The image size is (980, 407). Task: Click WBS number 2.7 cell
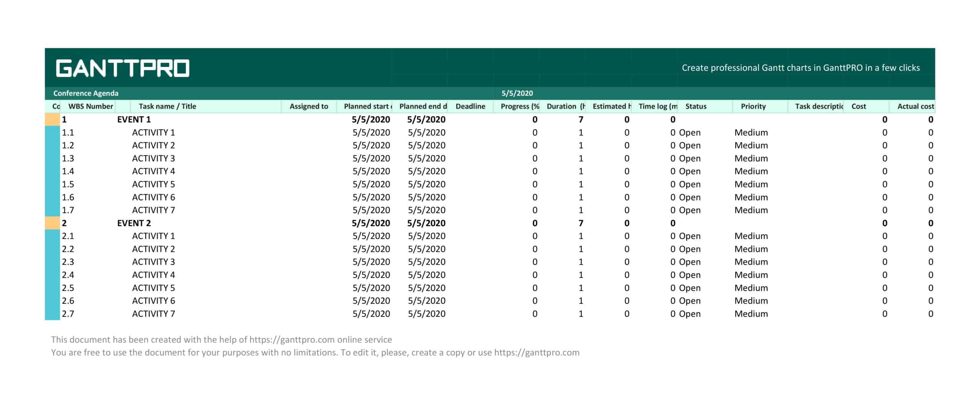click(68, 314)
